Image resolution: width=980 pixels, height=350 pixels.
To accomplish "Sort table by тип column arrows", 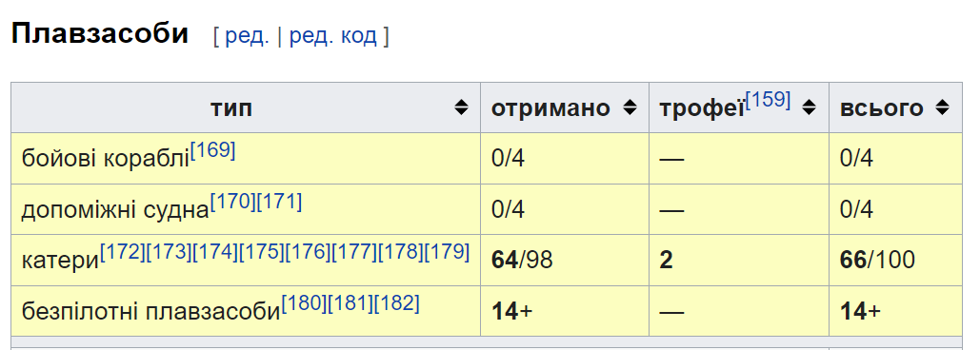I will [461, 107].
